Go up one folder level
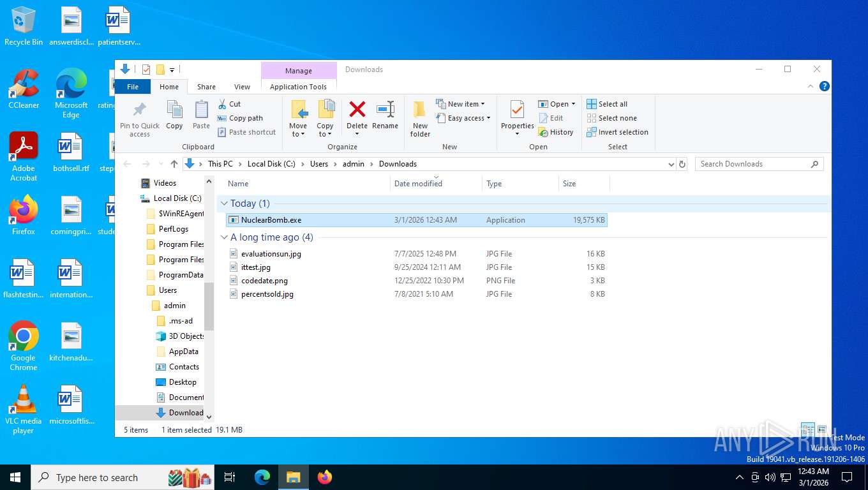 [x=174, y=164]
